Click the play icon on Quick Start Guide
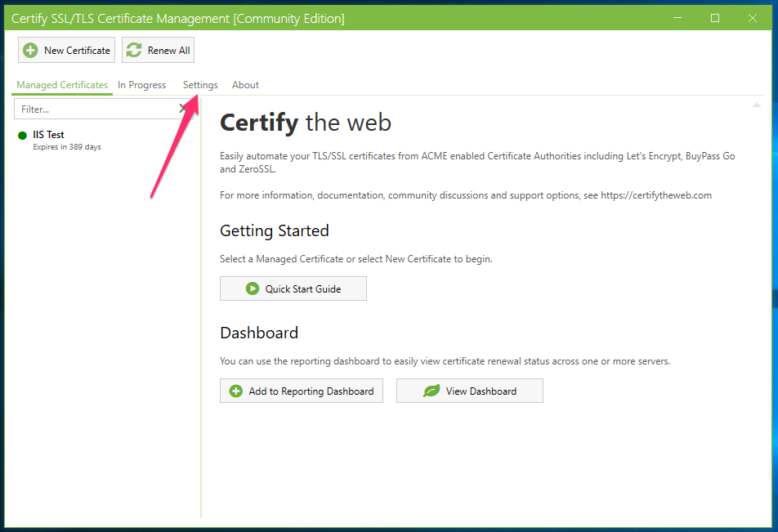The height and width of the screenshot is (532, 778). tap(253, 288)
